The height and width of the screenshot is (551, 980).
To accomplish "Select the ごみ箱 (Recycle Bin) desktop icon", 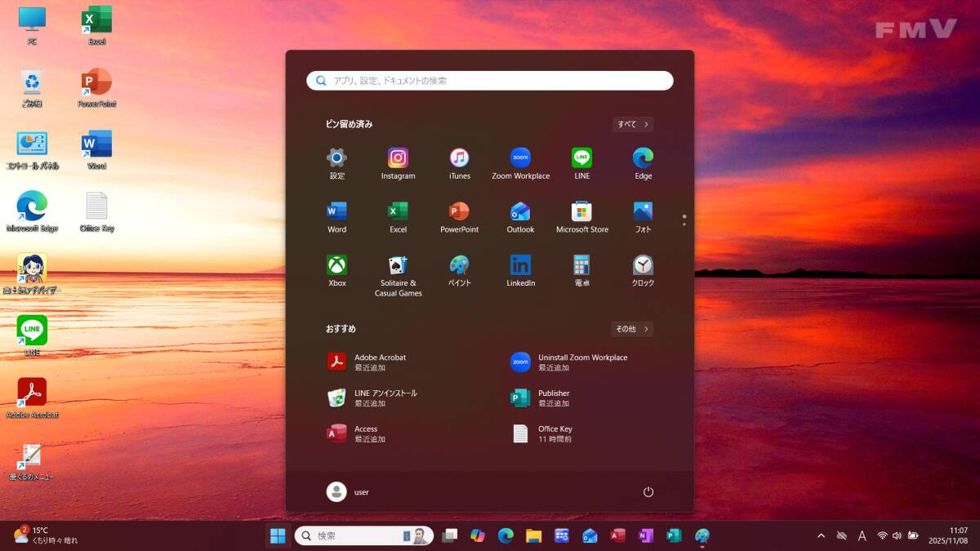I will point(32,87).
